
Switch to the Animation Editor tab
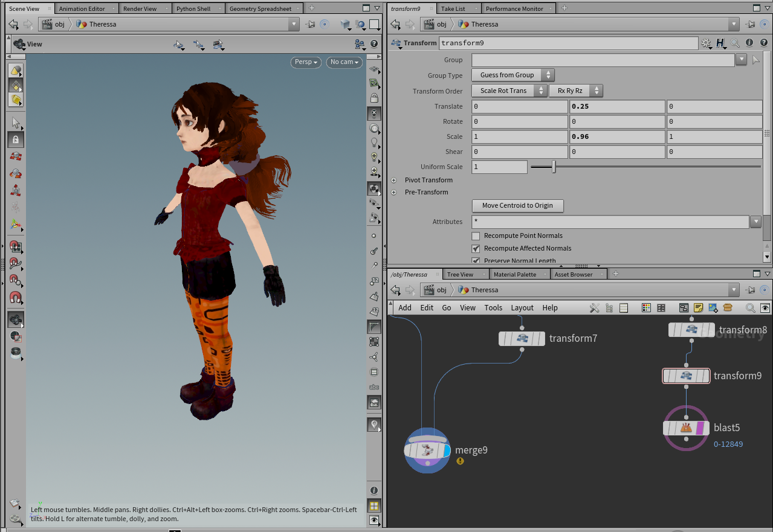[x=82, y=8]
